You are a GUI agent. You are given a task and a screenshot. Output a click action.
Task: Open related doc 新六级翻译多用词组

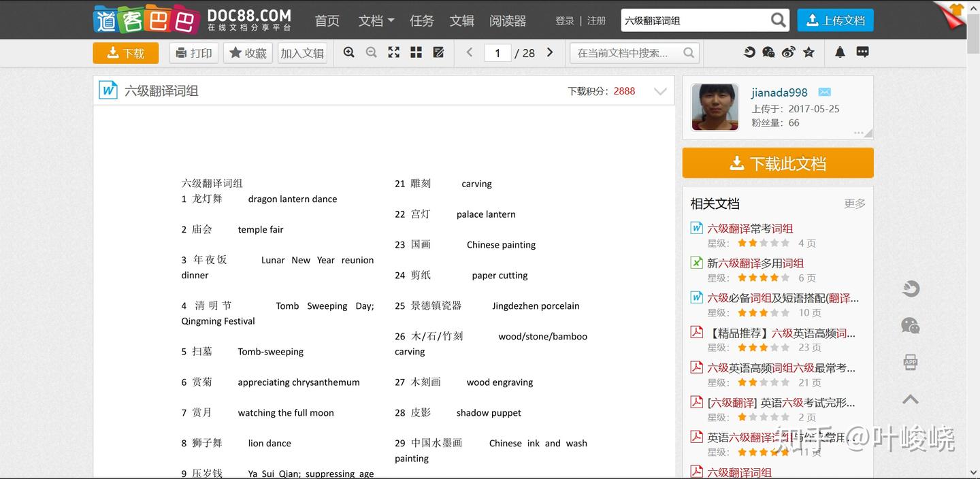(x=755, y=263)
